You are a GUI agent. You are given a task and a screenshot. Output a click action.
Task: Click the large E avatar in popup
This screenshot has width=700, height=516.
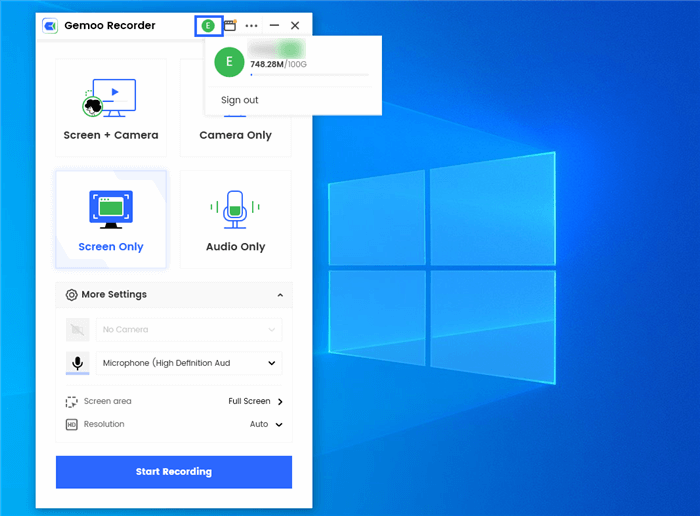[229, 62]
